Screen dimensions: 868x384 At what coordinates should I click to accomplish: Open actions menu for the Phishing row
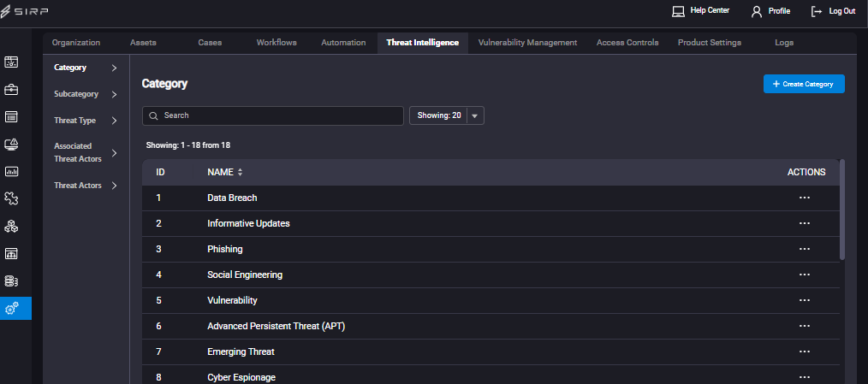point(805,249)
